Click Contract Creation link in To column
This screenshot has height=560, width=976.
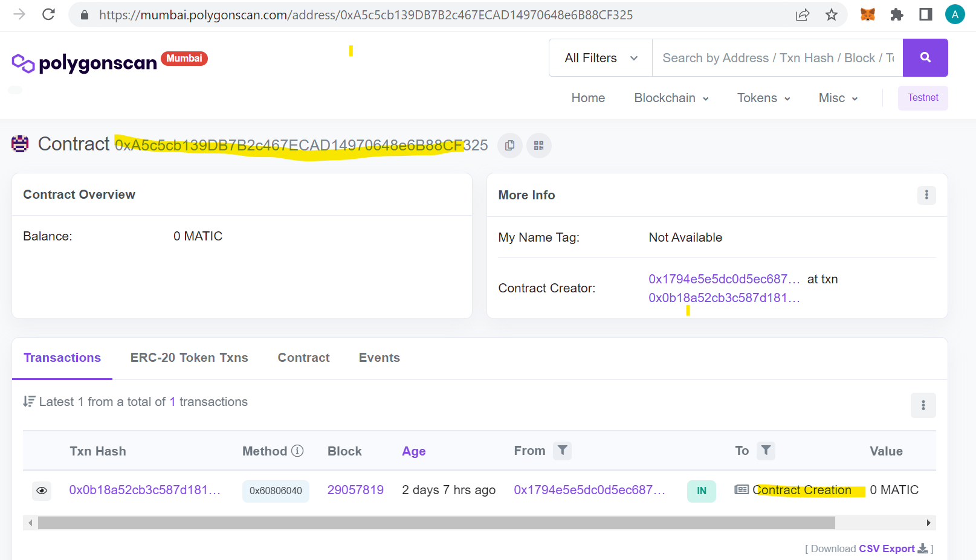click(802, 490)
